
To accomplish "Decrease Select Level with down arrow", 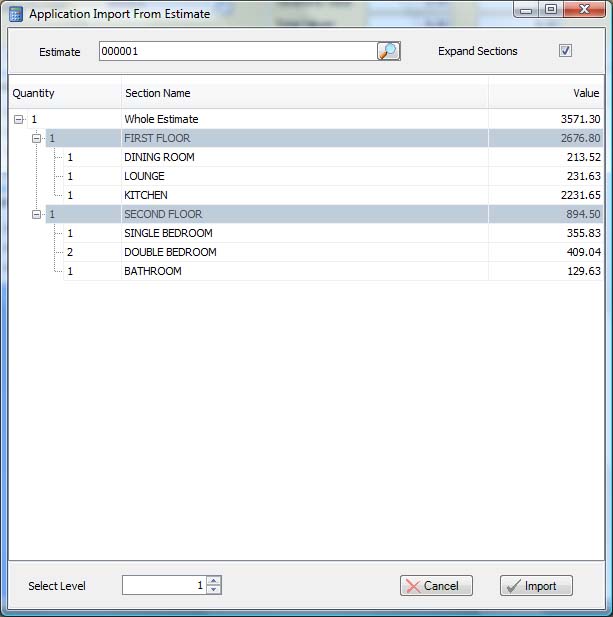I will click(213, 590).
